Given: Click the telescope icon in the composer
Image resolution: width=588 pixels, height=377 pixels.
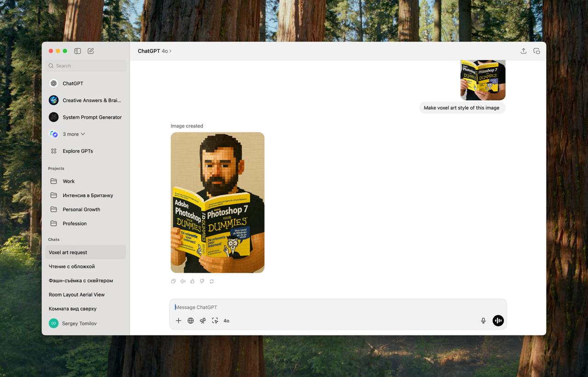Looking at the screenshot, I should click(203, 321).
